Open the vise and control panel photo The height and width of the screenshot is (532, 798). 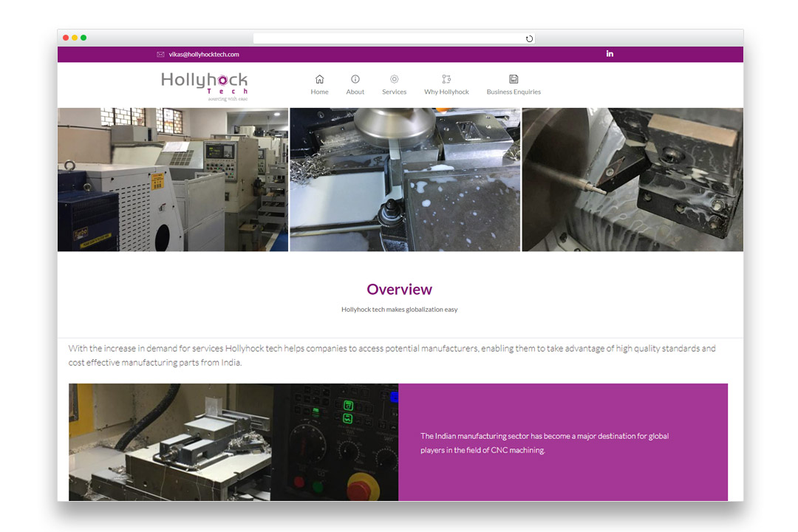(233, 442)
